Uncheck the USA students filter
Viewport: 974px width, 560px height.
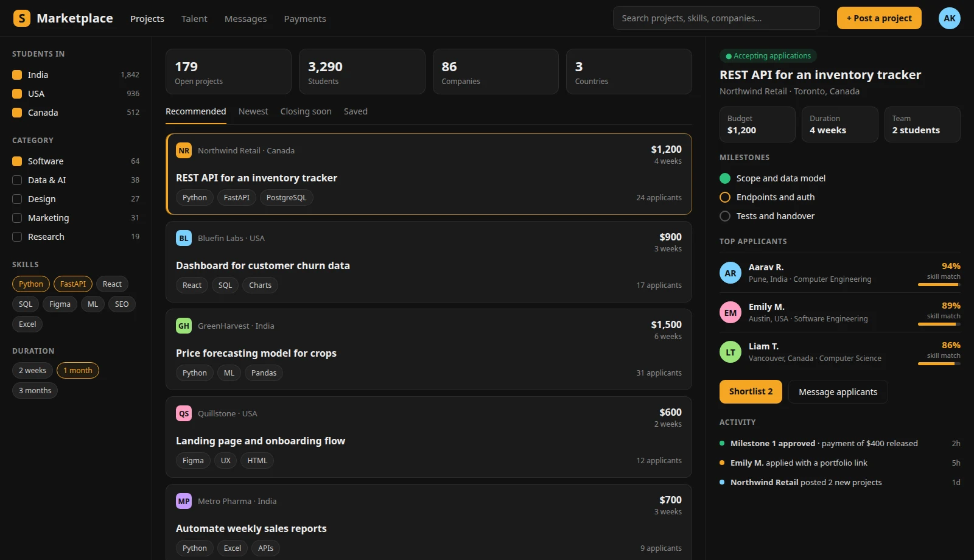point(17,94)
